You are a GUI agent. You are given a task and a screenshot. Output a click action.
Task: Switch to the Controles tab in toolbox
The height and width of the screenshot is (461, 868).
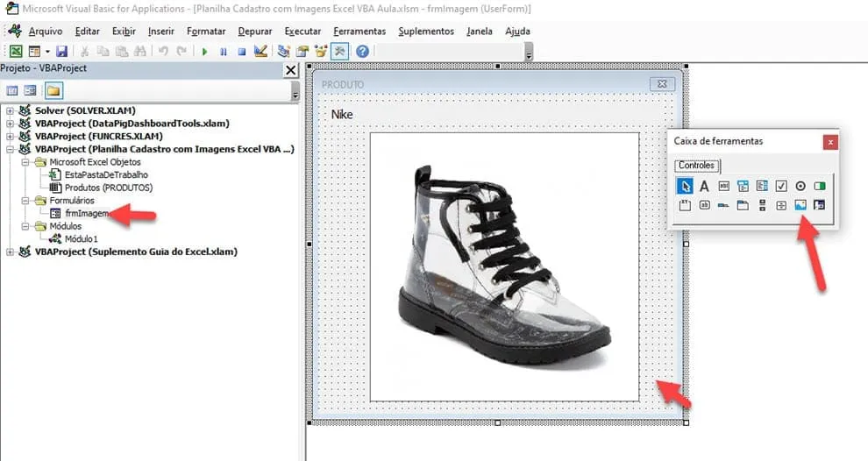point(696,165)
